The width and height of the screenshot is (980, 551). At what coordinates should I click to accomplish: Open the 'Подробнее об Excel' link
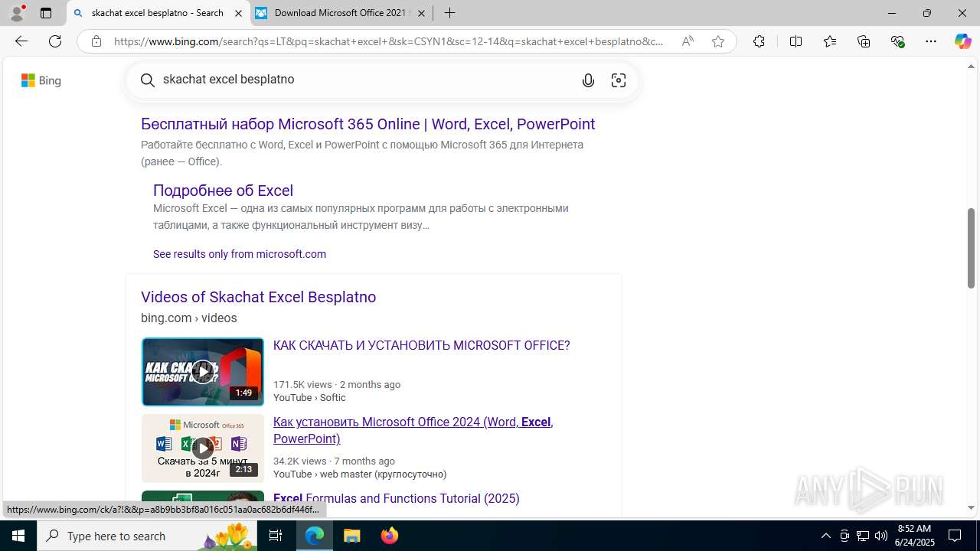pos(223,191)
